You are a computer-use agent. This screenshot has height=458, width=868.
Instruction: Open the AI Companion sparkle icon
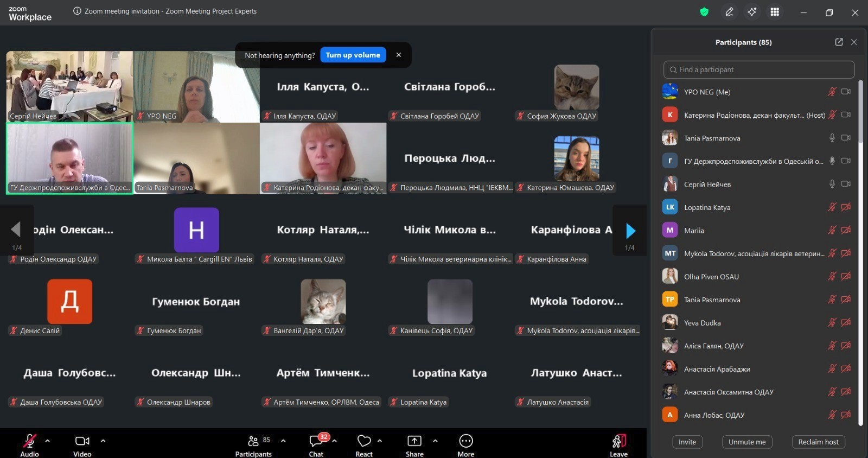pyautogui.click(x=752, y=12)
